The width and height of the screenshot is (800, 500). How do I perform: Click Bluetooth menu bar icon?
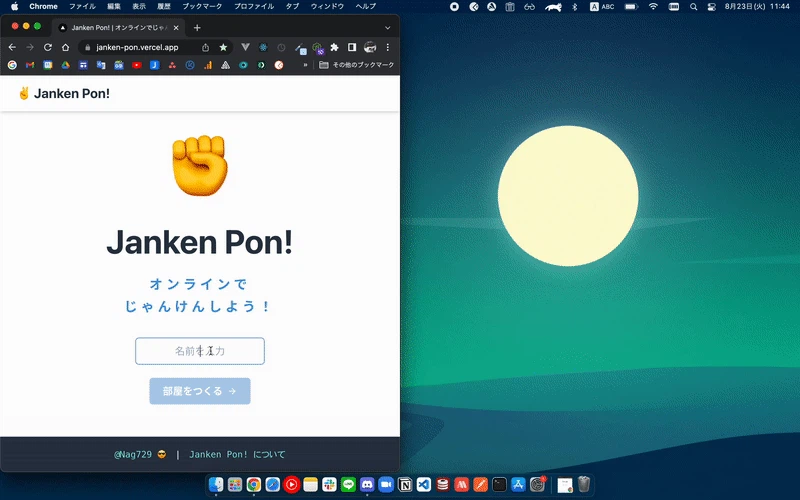(574, 7)
